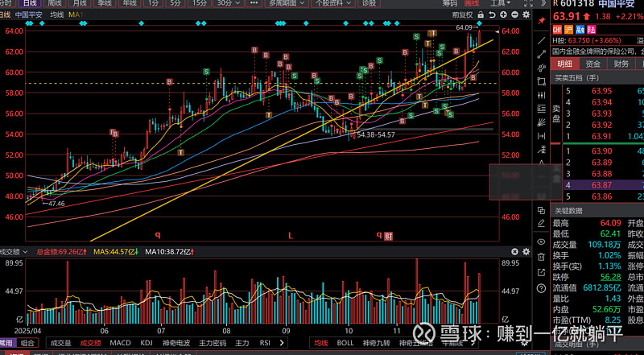
Task: Select the 神奇九转 main indicator
Action: (x=376, y=343)
